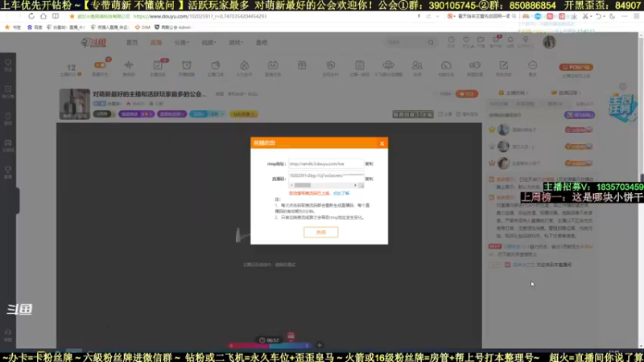The height and width of the screenshot is (362, 644).
Task: Click the stream key scrollbar's right arrow
Action: [355, 186]
